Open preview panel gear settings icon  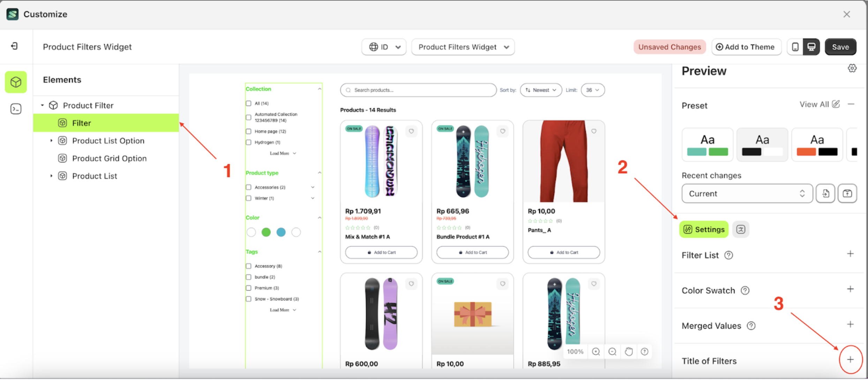(x=852, y=68)
